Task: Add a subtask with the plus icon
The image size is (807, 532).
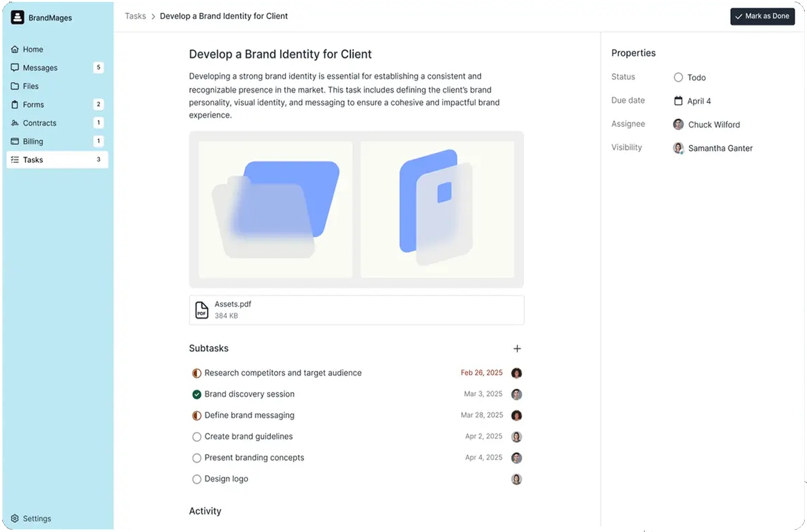Action: point(517,349)
